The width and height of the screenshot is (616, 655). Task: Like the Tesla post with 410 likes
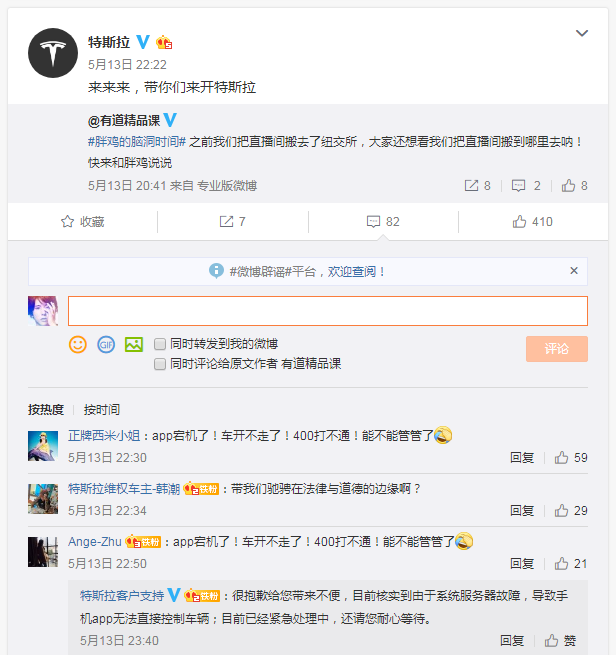531,221
